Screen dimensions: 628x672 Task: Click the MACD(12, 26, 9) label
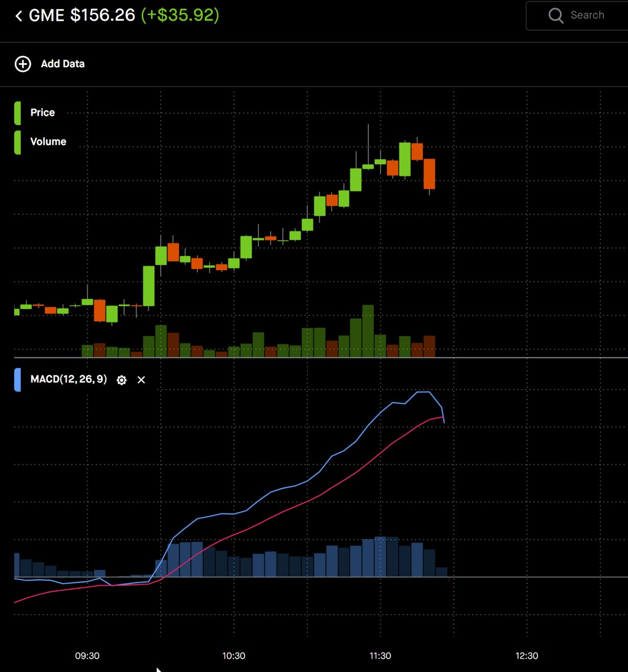pyautogui.click(x=69, y=379)
